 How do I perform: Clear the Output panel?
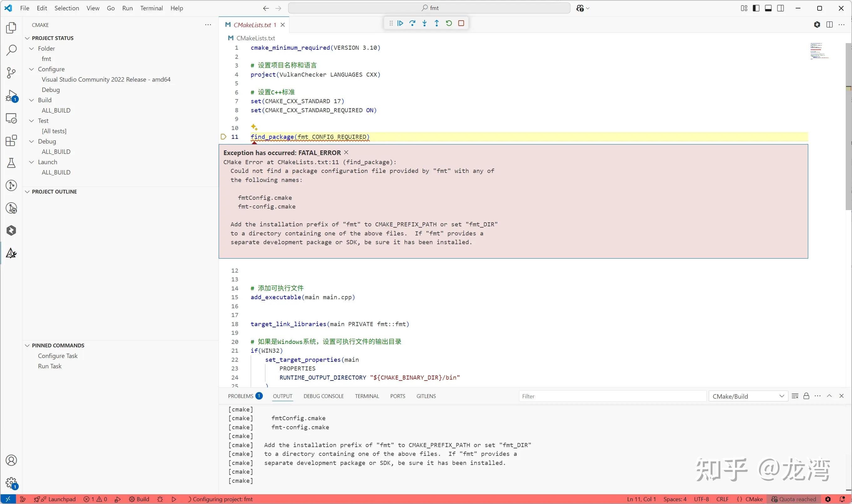794,396
